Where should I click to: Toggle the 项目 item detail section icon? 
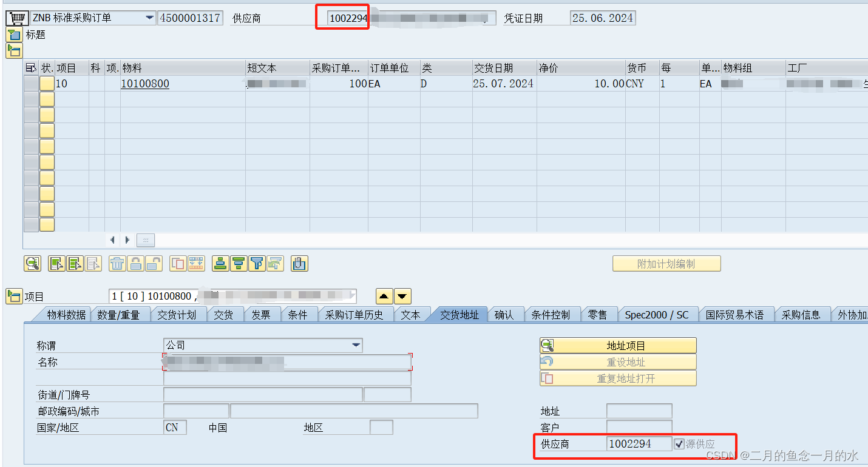pyautogui.click(x=13, y=296)
